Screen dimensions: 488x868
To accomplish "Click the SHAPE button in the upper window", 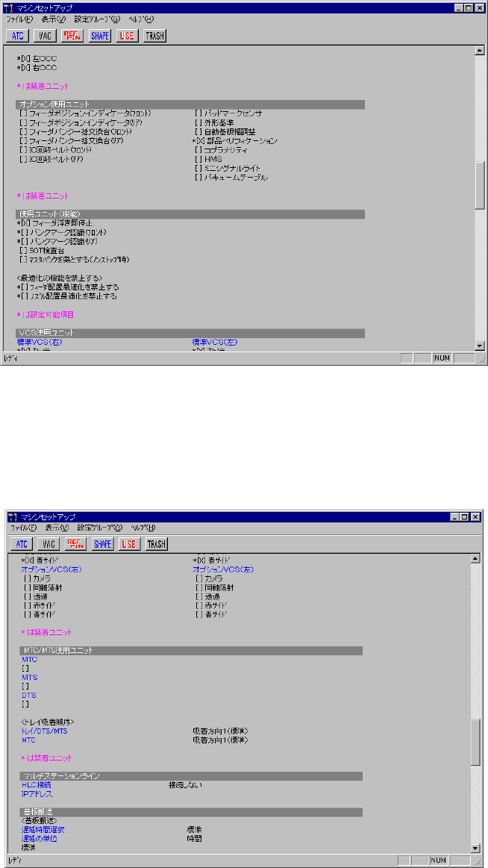I will coord(99,36).
